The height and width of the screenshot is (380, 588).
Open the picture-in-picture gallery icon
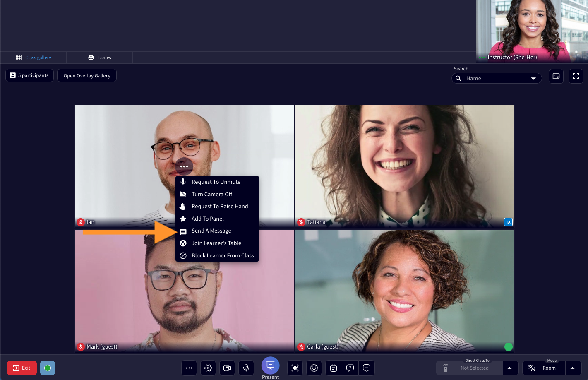tap(556, 76)
